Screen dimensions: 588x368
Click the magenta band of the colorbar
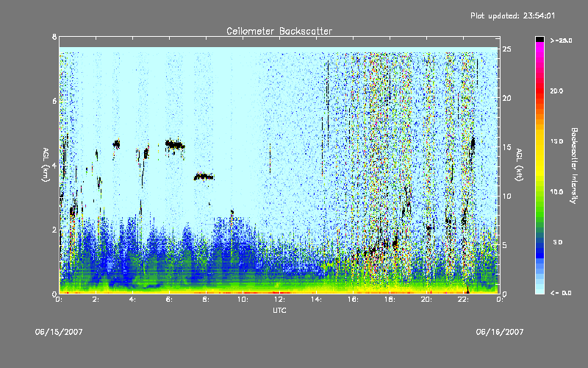coord(539,47)
